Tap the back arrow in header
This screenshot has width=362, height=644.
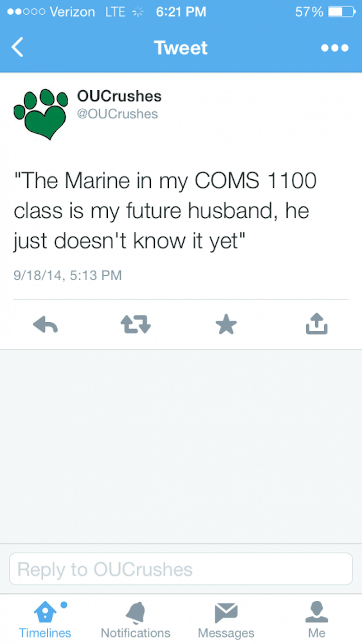(x=18, y=47)
